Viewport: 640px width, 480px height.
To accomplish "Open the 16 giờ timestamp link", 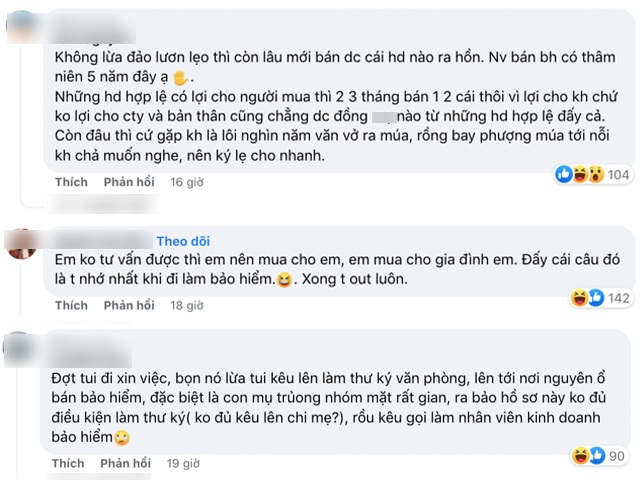I will click(x=187, y=183).
